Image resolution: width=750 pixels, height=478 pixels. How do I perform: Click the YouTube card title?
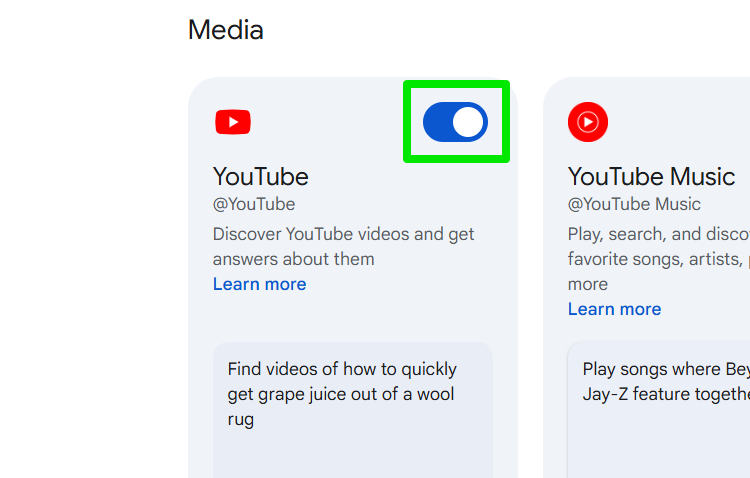261,177
